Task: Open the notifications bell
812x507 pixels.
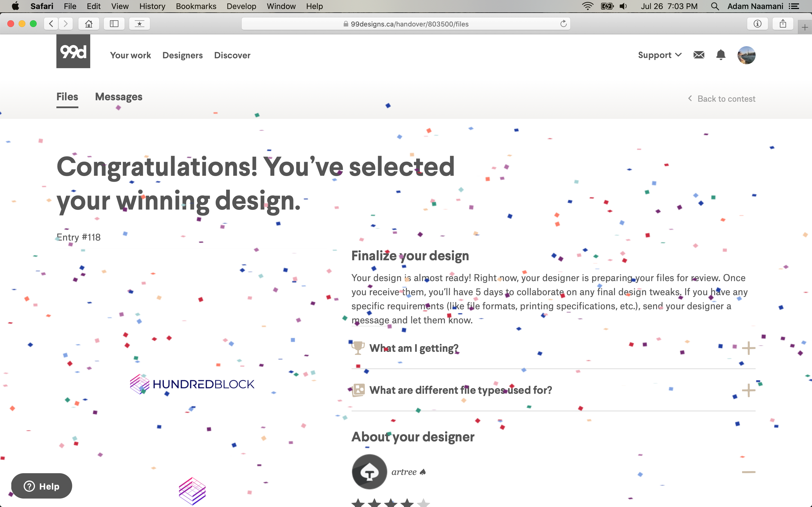Action: tap(720, 55)
